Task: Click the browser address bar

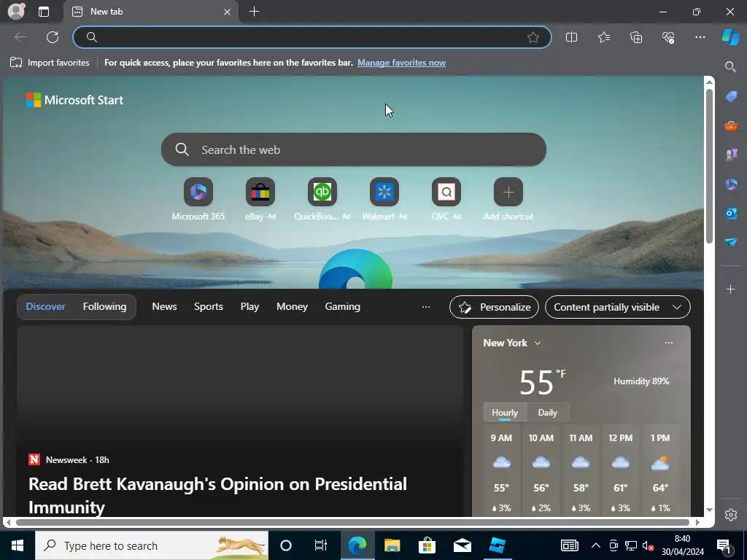Action: click(312, 37)
